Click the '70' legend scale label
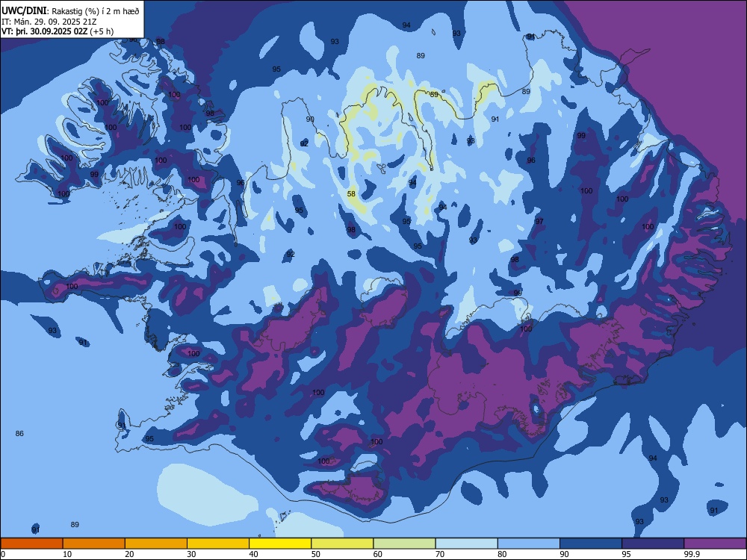Viewport: 747px width, 560px height. click(440, 554)
